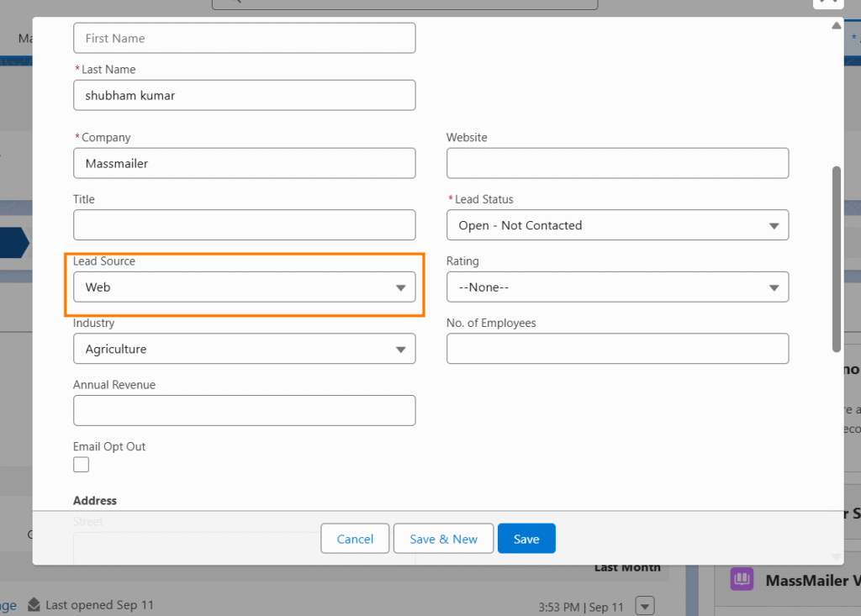861x616 pixels.
Task: Click the Save & New button
Action: (443, 539)
